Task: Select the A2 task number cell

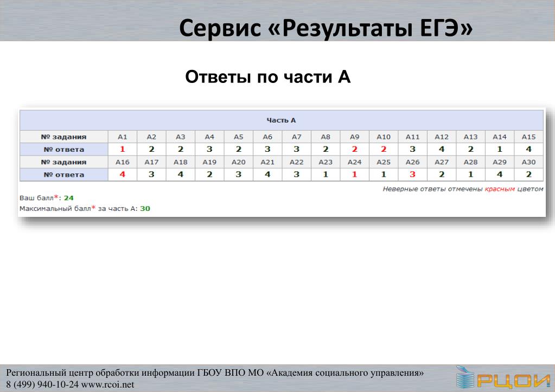Action: pos(151,137)
